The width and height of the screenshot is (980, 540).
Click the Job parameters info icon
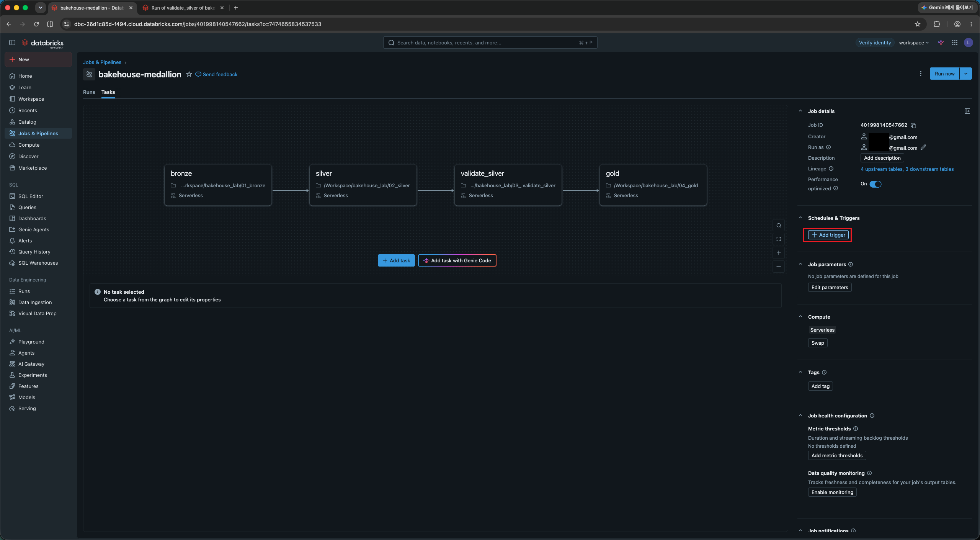(851, 265)
